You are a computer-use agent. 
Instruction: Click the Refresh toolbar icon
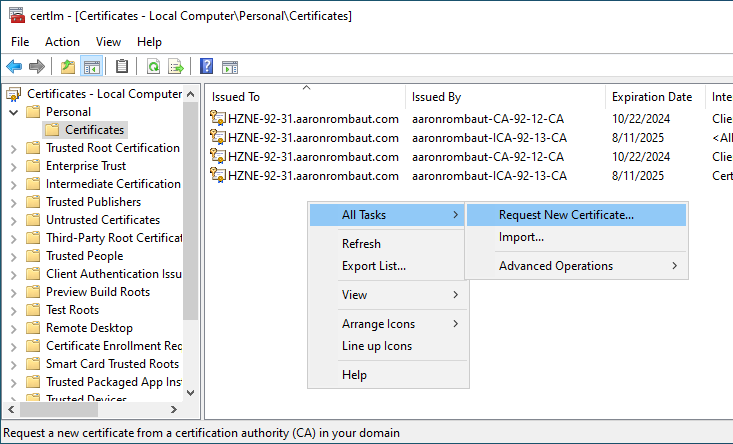pyautogui.click(x=153, y=67)
